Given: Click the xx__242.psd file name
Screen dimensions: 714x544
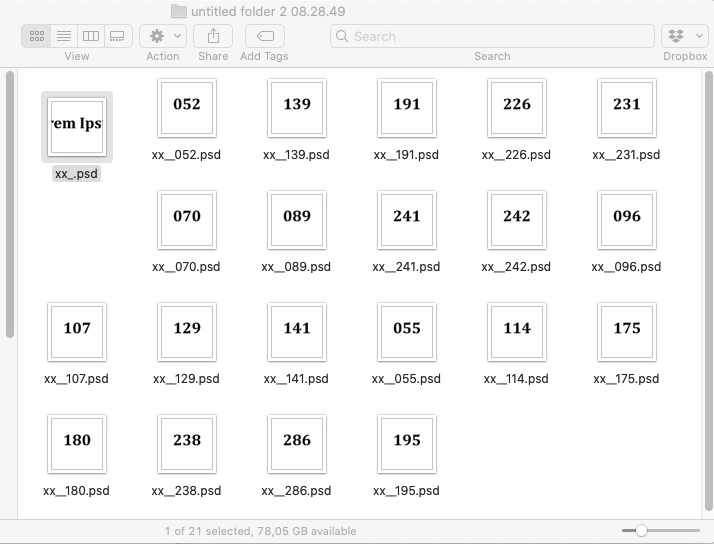Looking at the screenshot, I should (516, 267).
